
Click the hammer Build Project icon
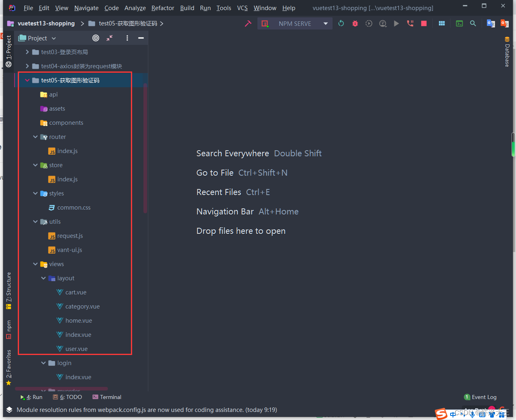(x=248, y=23)
